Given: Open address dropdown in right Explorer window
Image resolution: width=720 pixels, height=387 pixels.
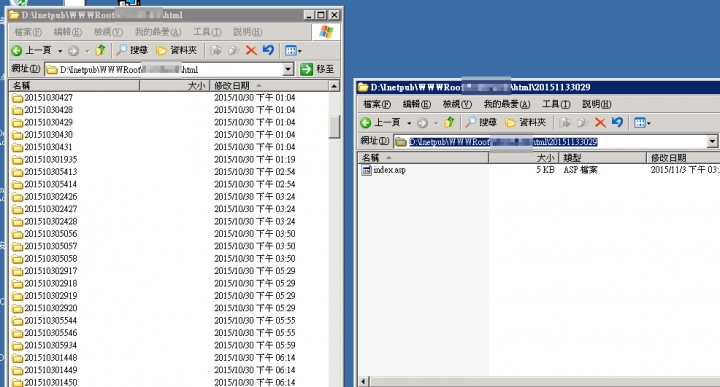Looking at the screenshot, I should click(x=712, y=141).
